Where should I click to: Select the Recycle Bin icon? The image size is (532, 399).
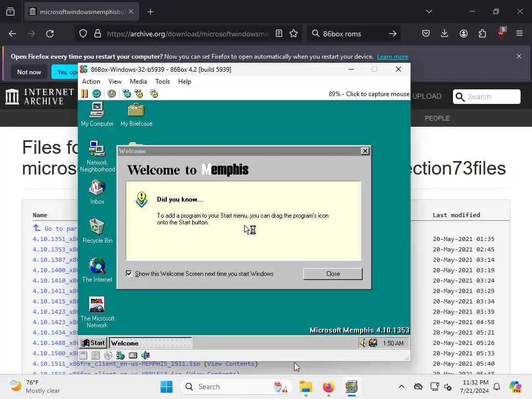tap(97, 231)
